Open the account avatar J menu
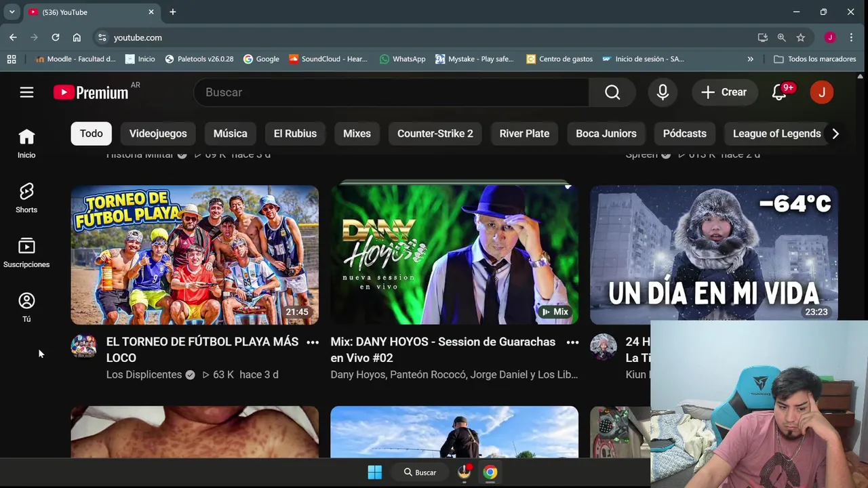Viewport: 868px width, 488px height. 822,92
